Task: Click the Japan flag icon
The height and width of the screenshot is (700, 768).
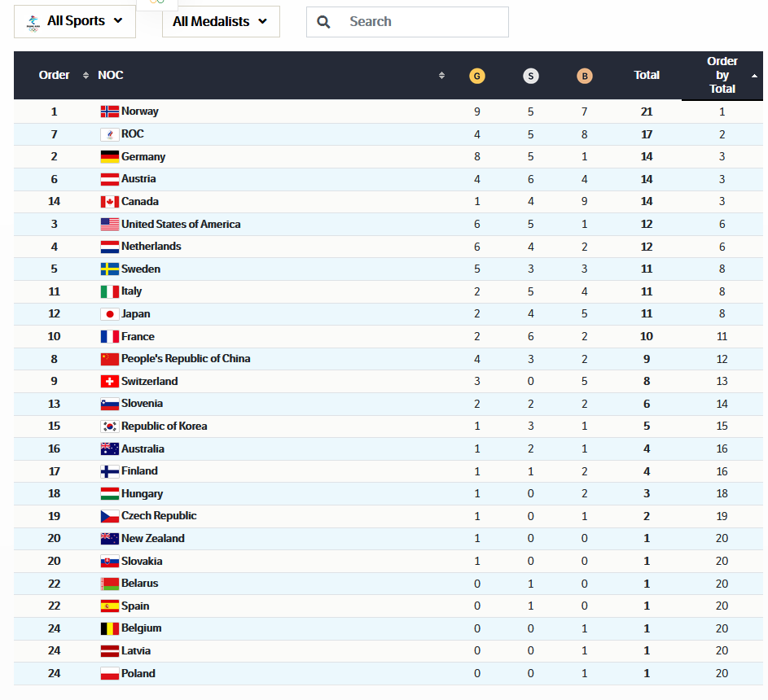Action: pos(109,314)
